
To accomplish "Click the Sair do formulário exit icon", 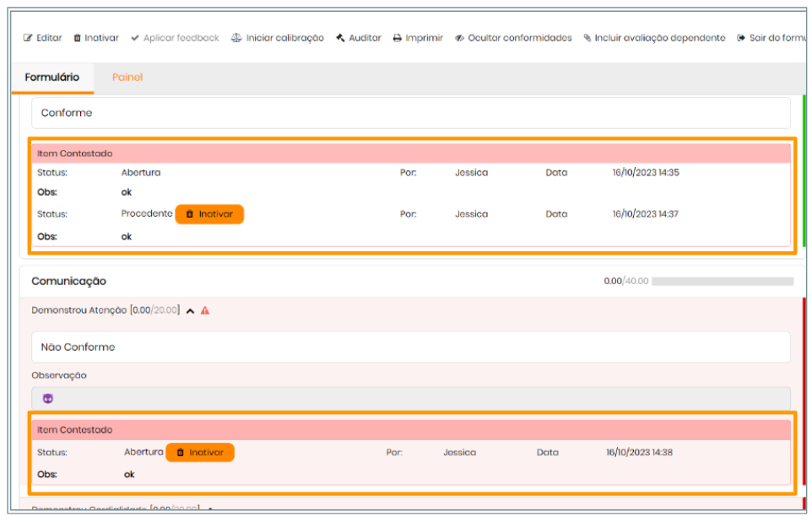I will [x=741, y=38].
